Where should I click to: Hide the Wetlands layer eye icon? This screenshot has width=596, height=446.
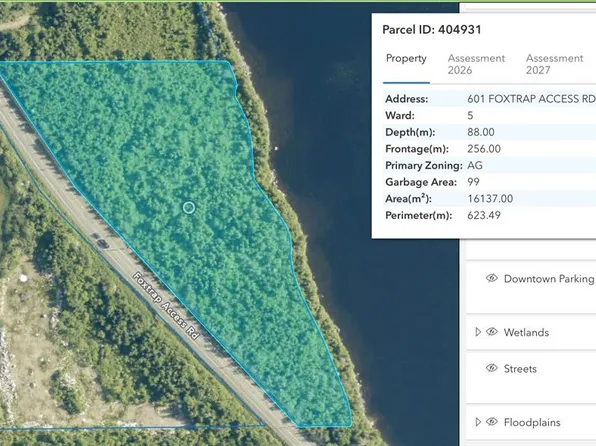tap(491, 332)
